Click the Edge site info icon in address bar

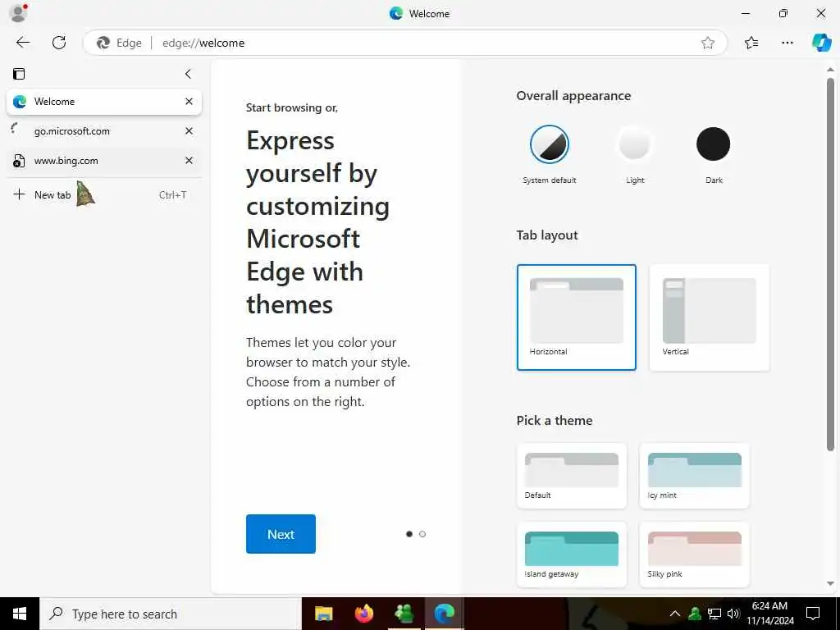[x=119, y=43]
